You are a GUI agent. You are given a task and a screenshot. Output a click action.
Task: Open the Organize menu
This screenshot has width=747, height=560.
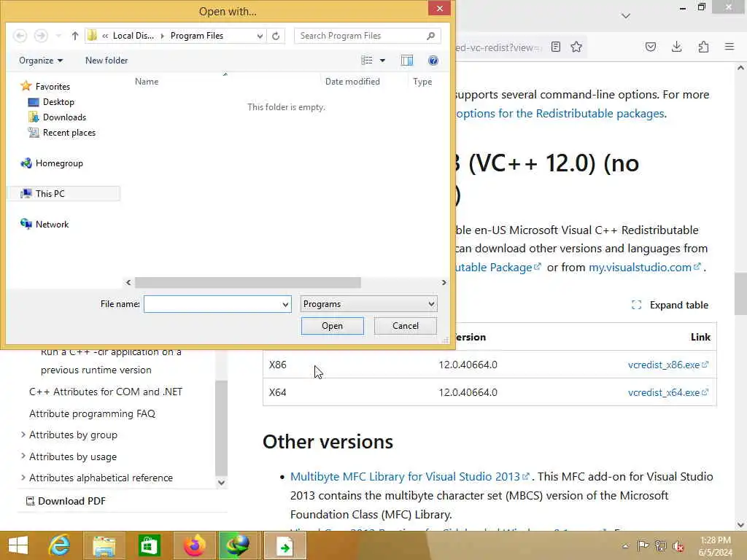41,61
